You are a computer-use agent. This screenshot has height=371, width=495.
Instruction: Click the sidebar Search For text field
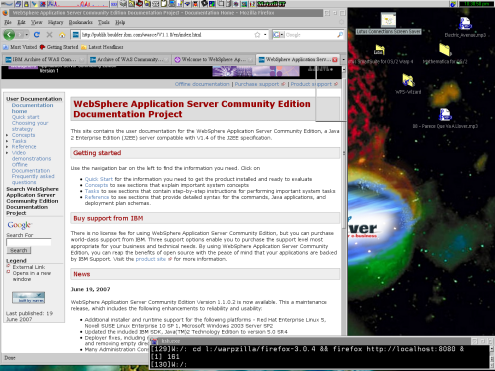(29, 242)
